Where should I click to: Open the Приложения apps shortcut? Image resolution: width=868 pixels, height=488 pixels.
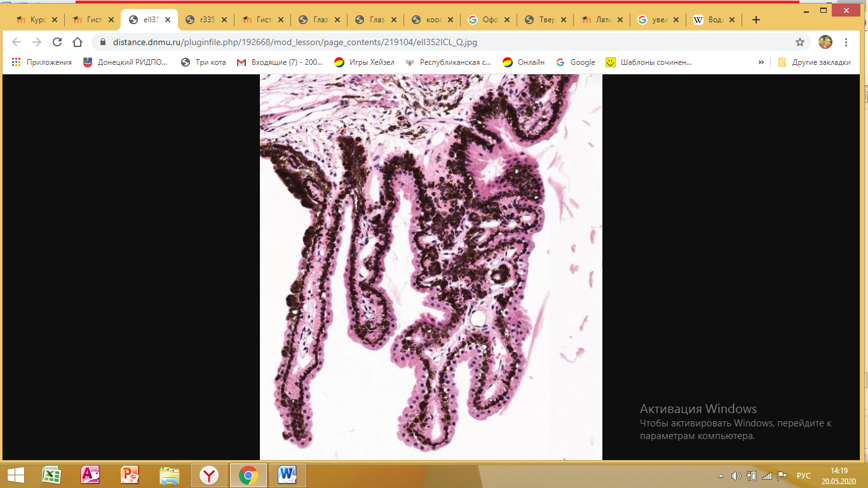42,62
